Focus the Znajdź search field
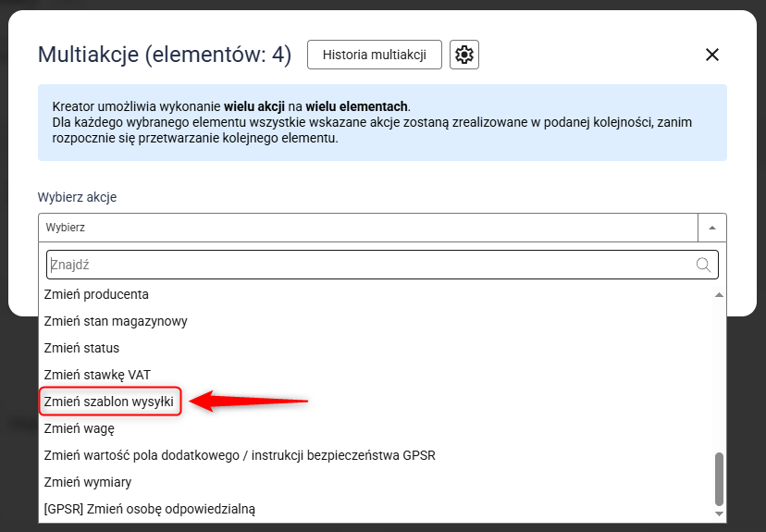 tap(370, 265)
